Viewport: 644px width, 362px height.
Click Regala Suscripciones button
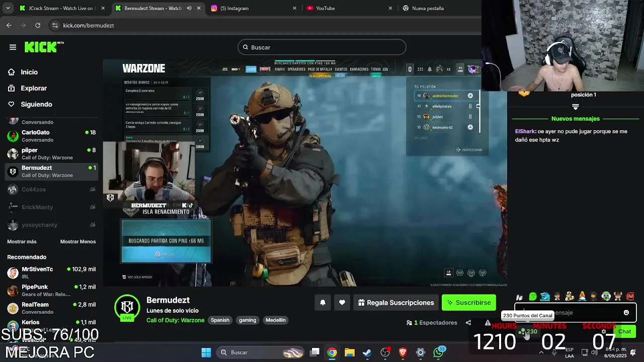pyautogui.click(x=396, y=302)
